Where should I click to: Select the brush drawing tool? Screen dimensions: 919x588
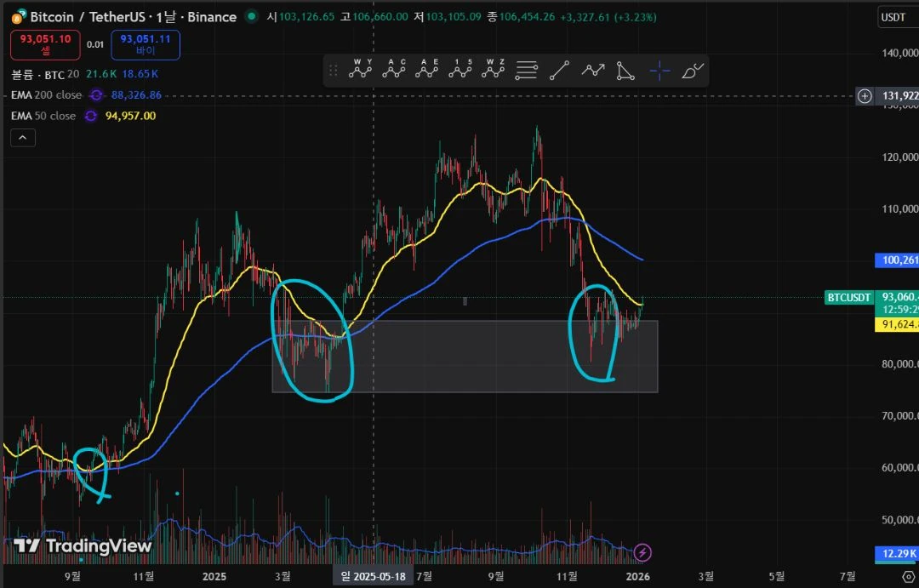pyautogui.click(x=692, y=71)
